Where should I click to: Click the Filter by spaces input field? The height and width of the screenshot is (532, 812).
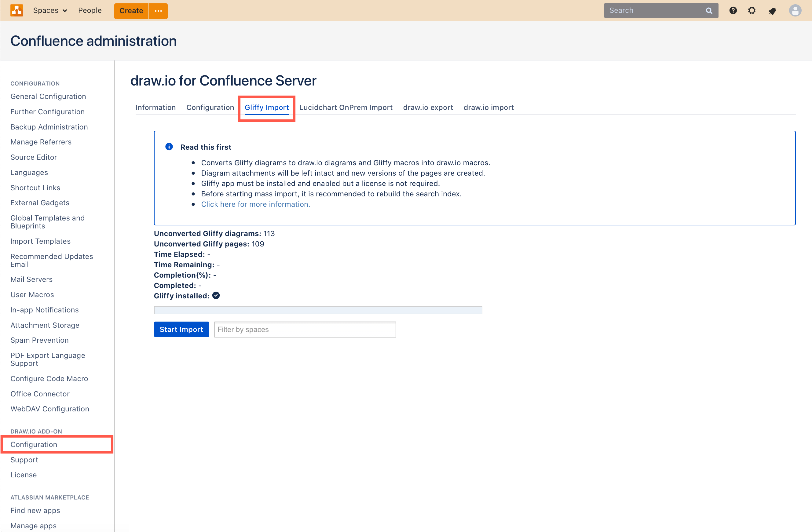pyautogui.click(x=305, y=330)
